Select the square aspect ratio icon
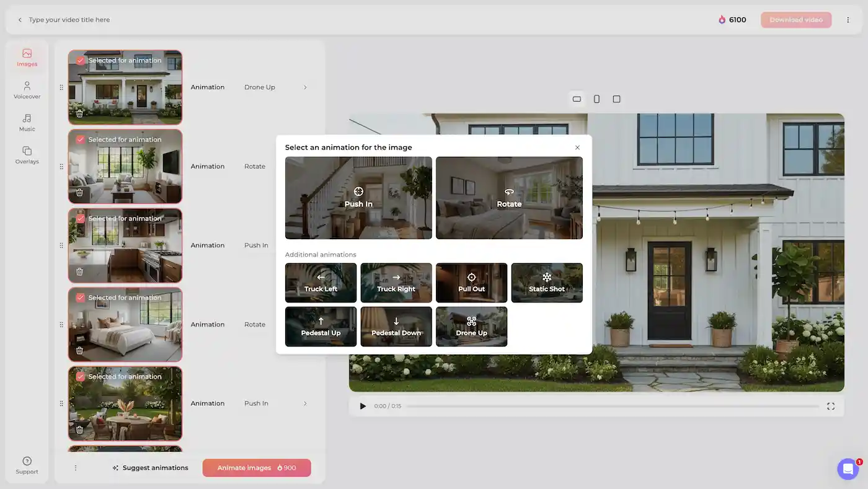The image size is (868, 489). 616,99
